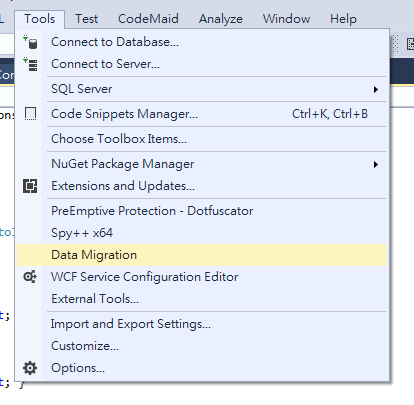Click the Extensions and Updates icon

(30, 186)
